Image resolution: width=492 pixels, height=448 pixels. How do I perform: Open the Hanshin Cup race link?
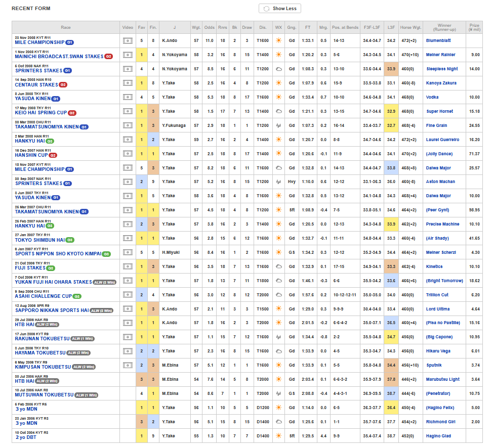[31, 155]
